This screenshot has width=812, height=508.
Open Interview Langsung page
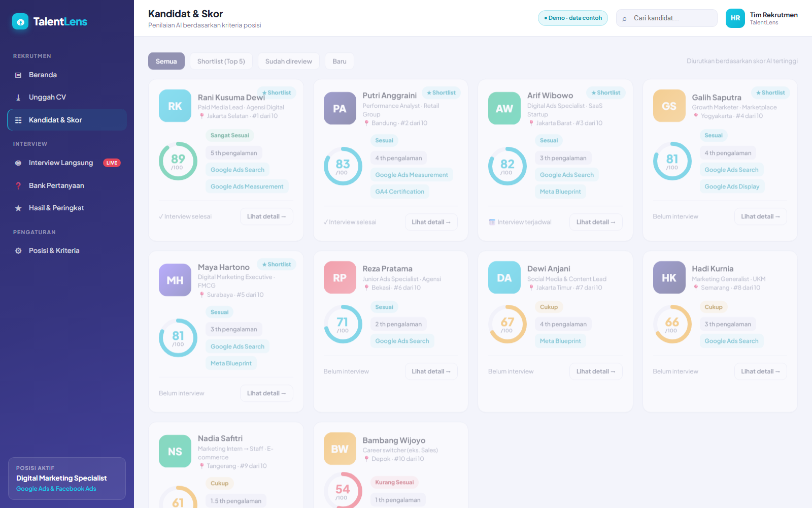point(67,163)
